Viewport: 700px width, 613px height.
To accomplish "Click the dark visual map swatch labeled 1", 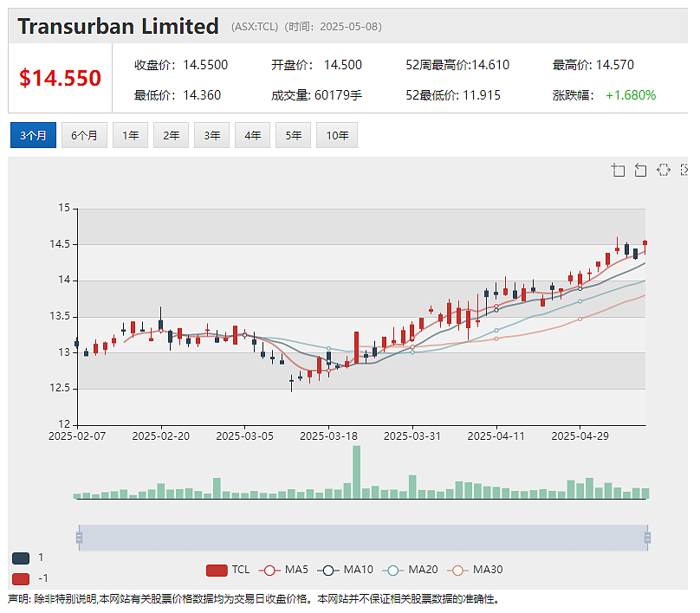I will (21, 558).
